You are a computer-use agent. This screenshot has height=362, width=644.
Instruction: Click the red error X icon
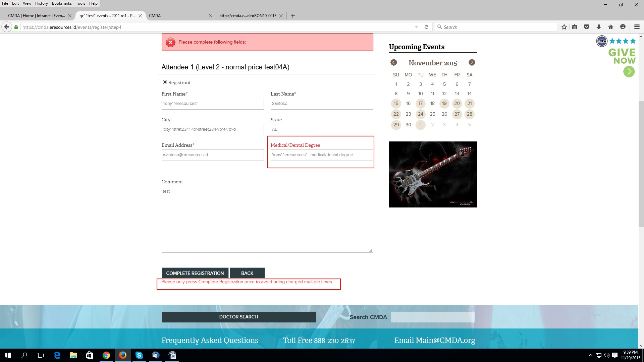pyautogui.click(x=170, y=42)
